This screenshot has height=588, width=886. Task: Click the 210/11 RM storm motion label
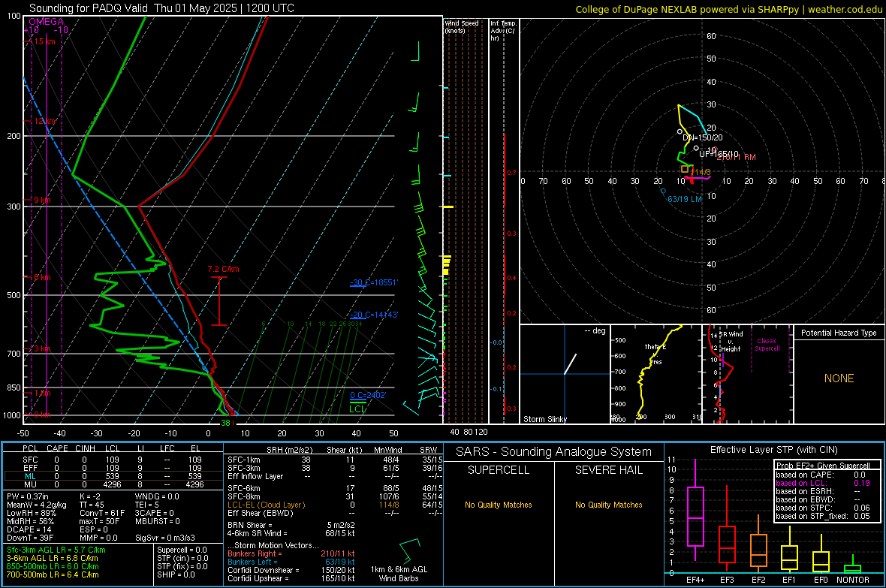(737, 157)
